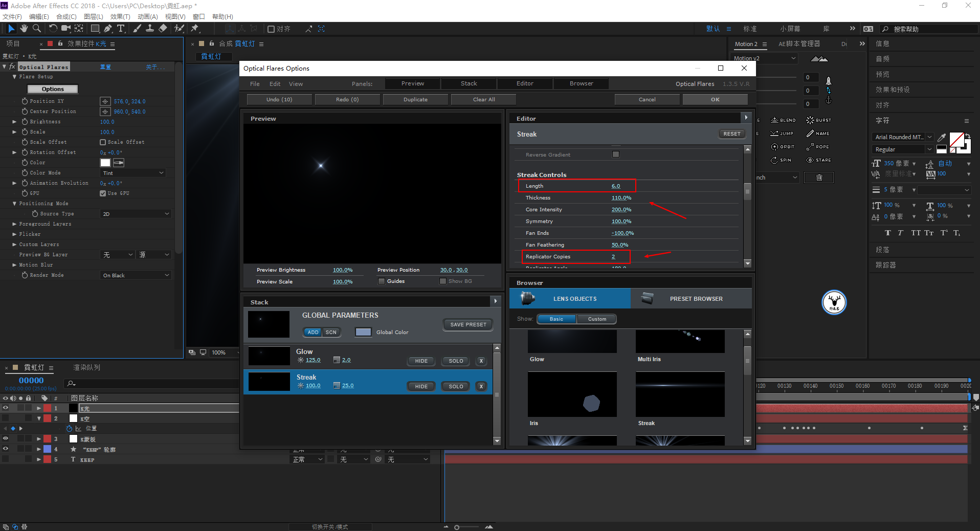Uncheck the Use GPU checkbox
The image size is (980, 531).
point(103,193)
